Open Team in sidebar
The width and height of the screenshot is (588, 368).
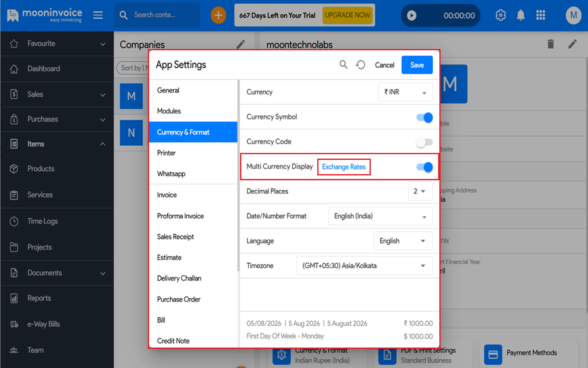(57, 350)
